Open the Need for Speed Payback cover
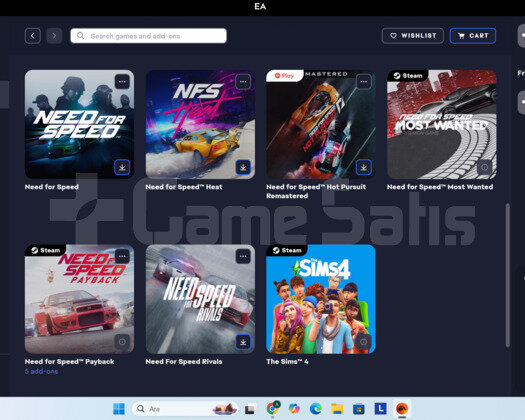525x420 pixels. (x=79, y=299)
